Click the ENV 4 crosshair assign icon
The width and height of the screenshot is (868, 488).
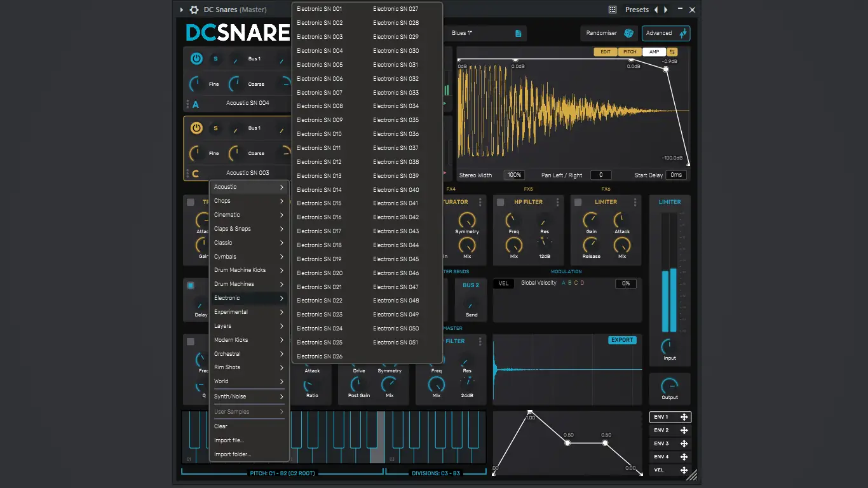pyautogui.click(x=684, y=457)
